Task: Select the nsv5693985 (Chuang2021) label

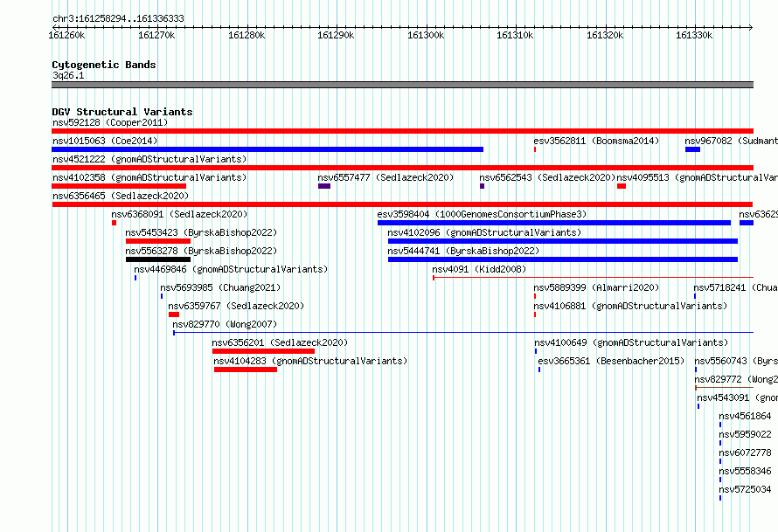Action: click(220, 287)
